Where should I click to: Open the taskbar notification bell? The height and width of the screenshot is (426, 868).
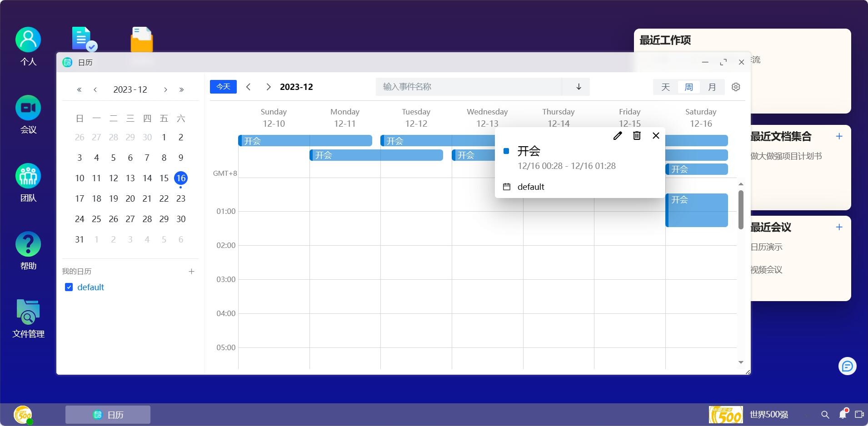[x=843, y=414]
